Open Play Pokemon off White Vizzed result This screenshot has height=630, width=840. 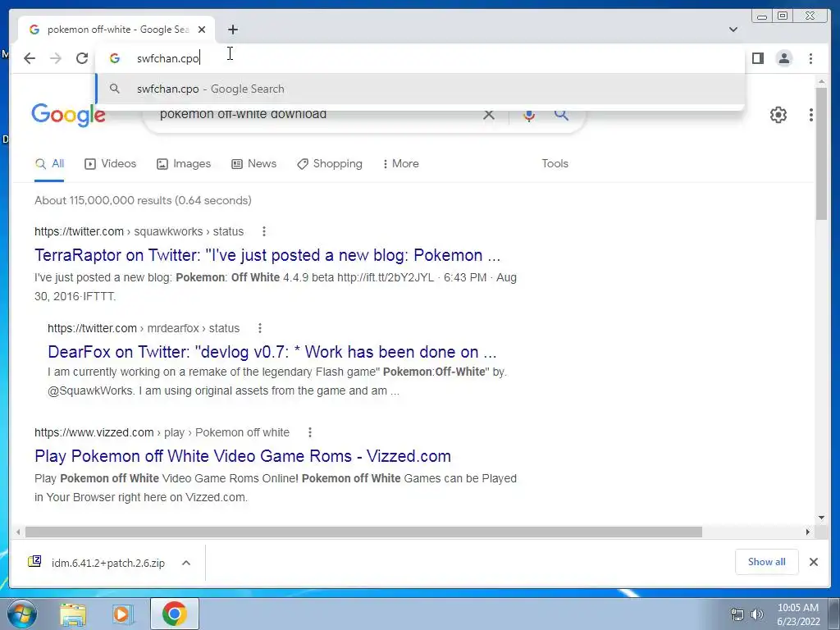[243, 456]
